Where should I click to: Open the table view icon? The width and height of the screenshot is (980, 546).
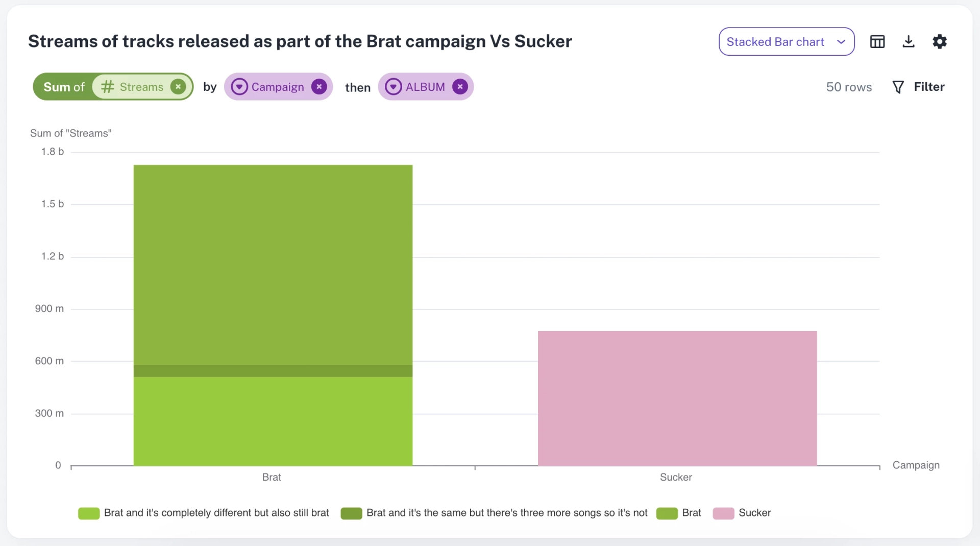[877, 41]
